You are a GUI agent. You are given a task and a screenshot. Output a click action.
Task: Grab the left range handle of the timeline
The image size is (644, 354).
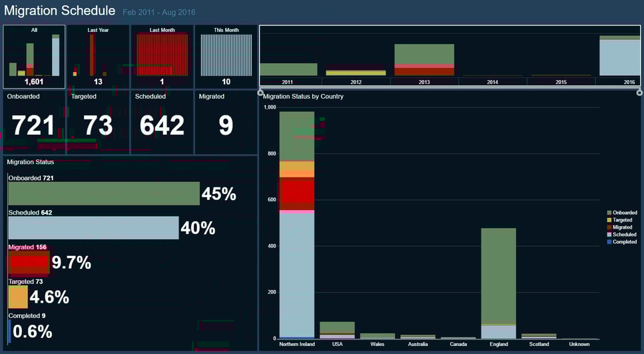(260, 93)
